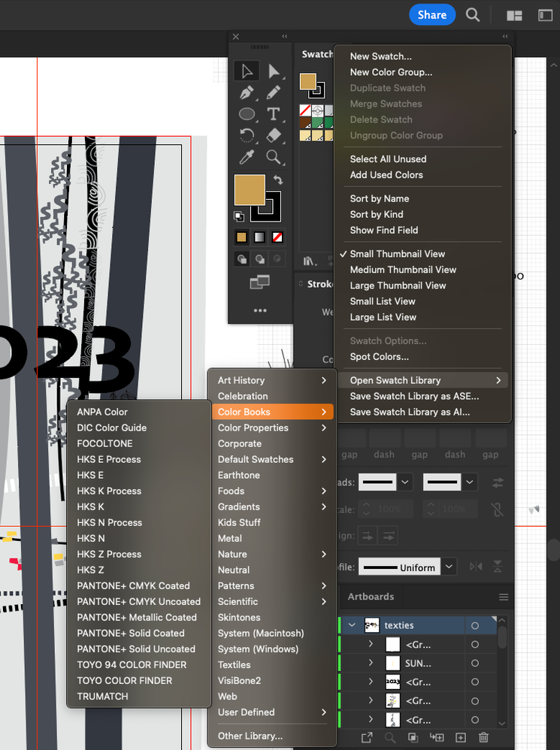Select the green swatch in Swatches
The image size is (560, 750).
point(317,123)
